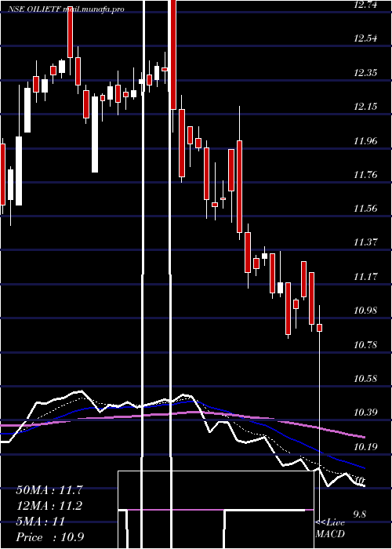
Task: Click the 50MA : 11.7 readout
Action: (x=49, y=490)
